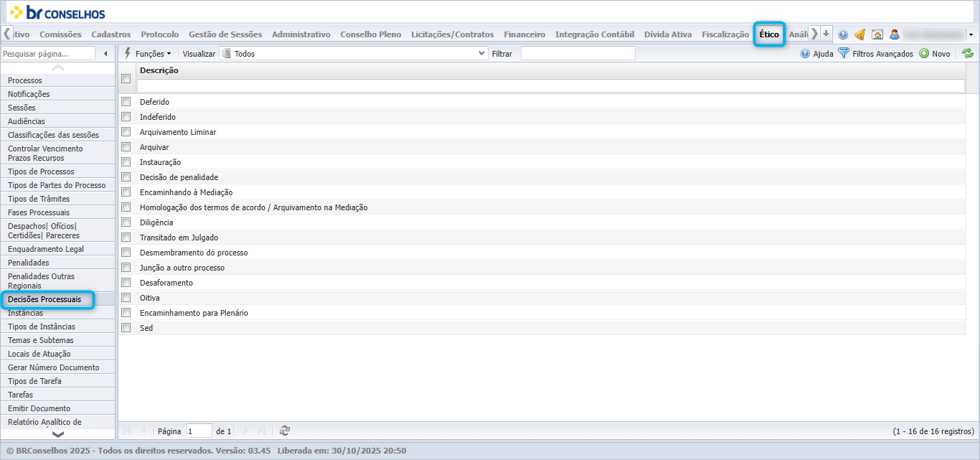This screenshot has height=460, width=980.
Task: Check the box next to Deferido
Action: tap(126, 102)
